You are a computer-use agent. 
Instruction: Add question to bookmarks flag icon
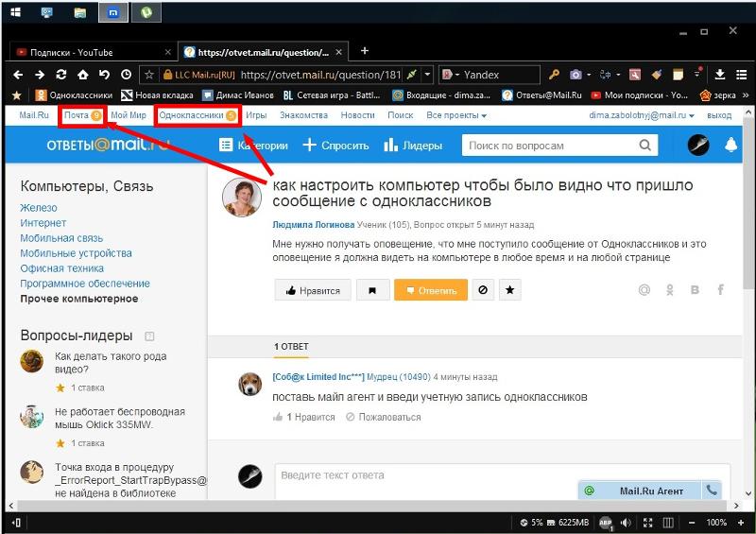coord(372,290)
